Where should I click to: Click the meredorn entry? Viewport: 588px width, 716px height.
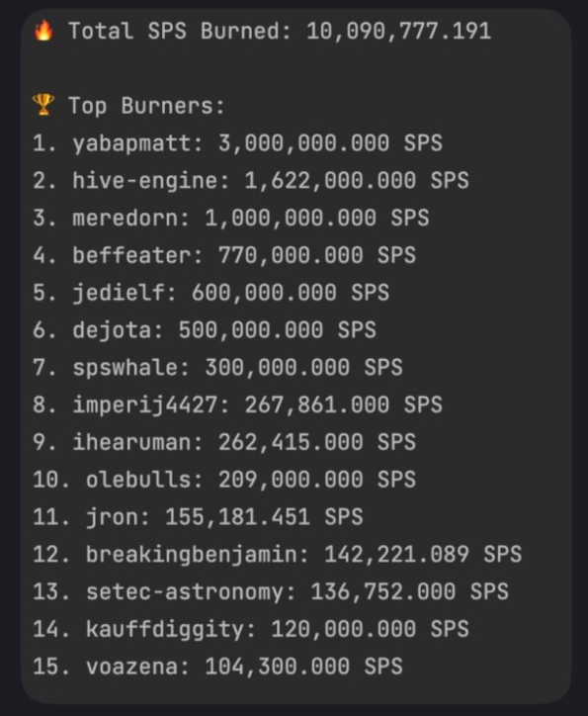[231, 218]
